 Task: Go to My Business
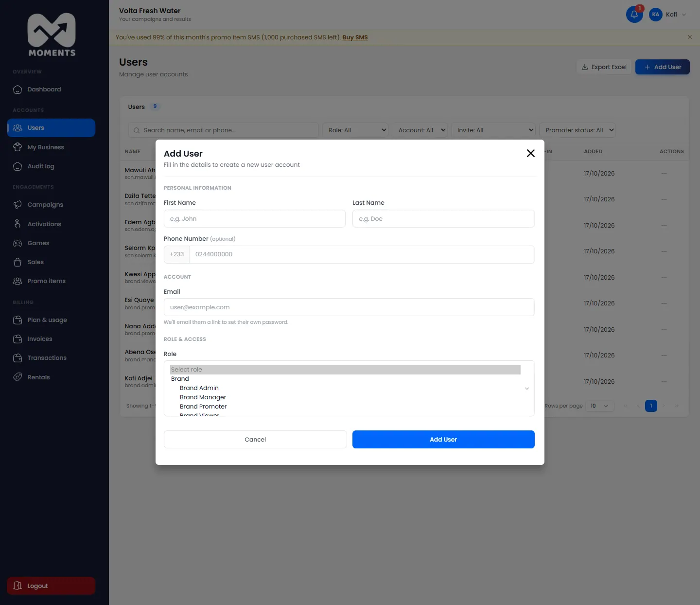(51, 147)
